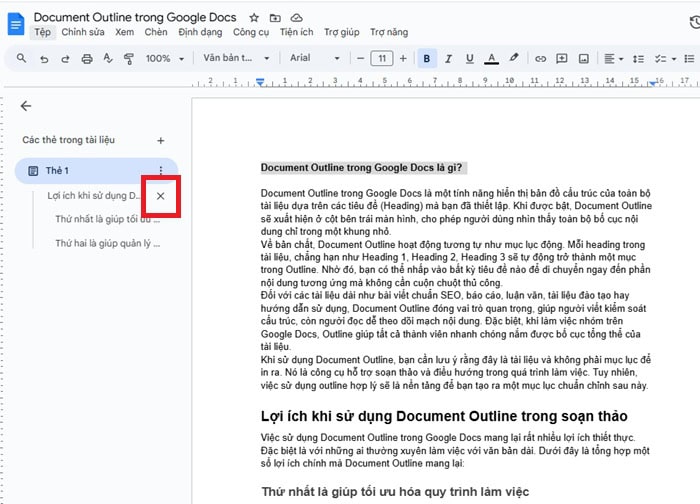Toggle underline formatting
This screenshot has width=700, height=504.
[470, 58]
